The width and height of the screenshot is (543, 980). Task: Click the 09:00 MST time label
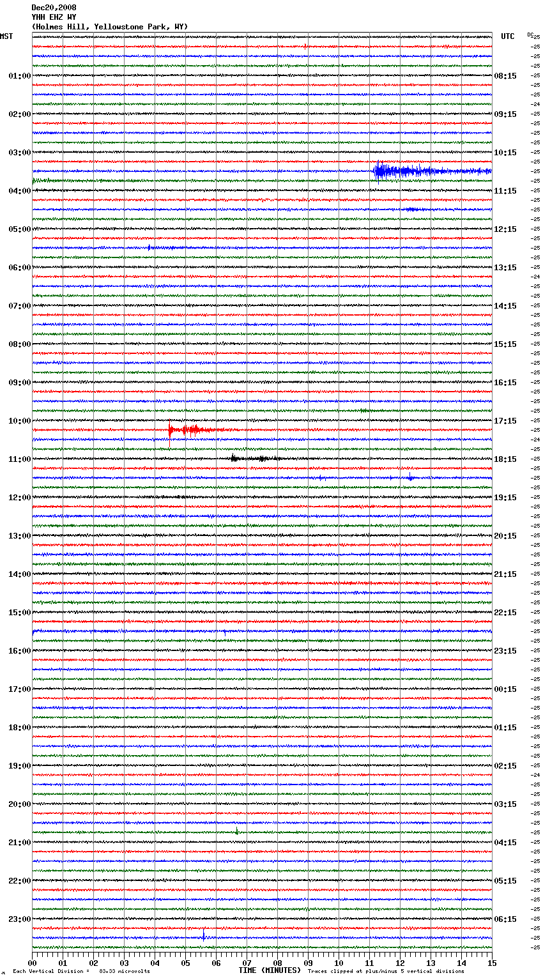20,383
